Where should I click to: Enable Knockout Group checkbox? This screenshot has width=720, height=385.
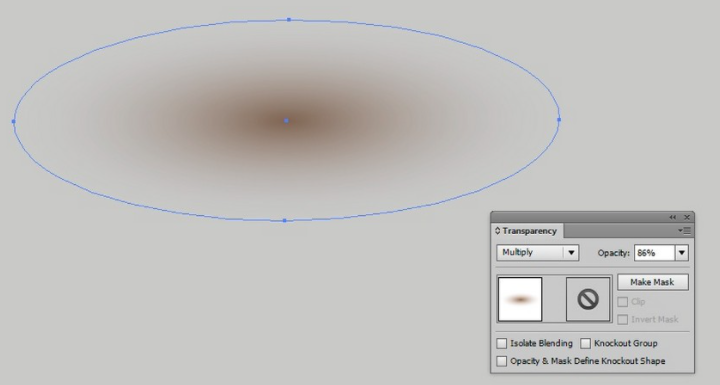585,343
